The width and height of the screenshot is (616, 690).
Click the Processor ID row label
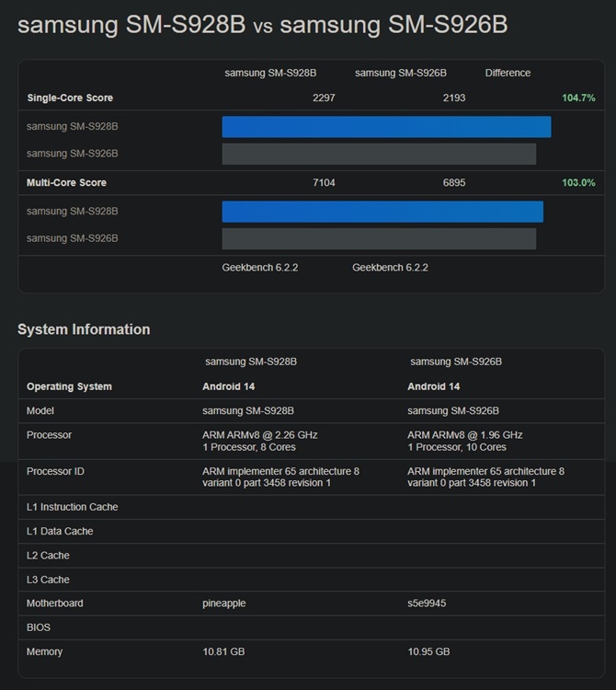55,471
